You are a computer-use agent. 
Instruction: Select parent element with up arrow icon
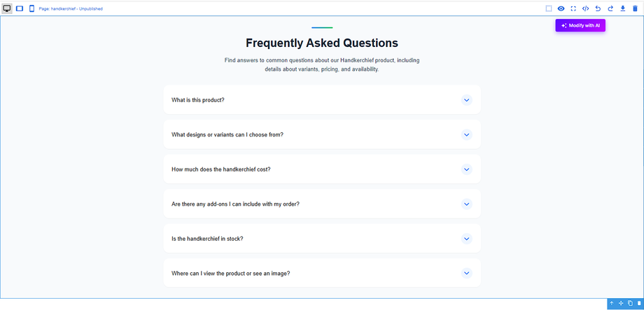(612, 304)
